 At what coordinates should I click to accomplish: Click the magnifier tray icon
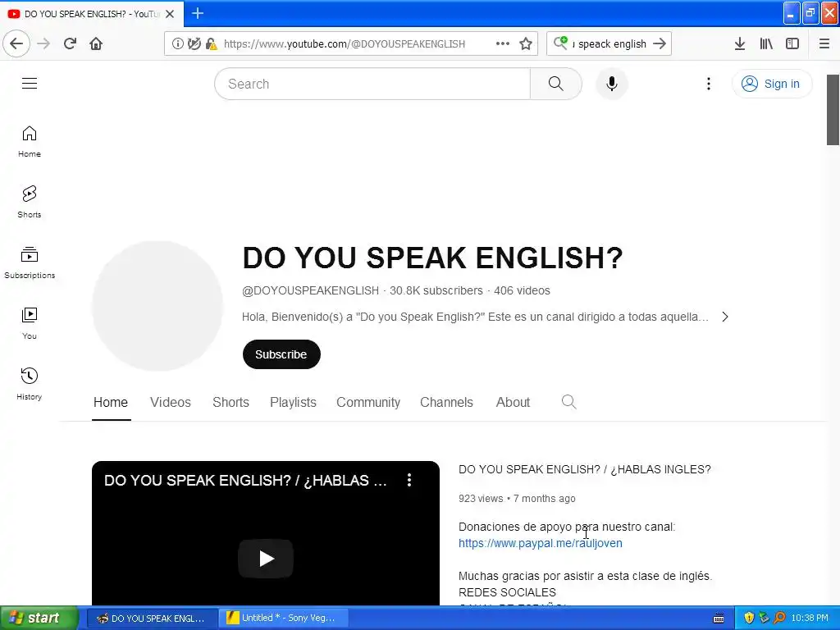pyautogui.click(x=779, y=618)
